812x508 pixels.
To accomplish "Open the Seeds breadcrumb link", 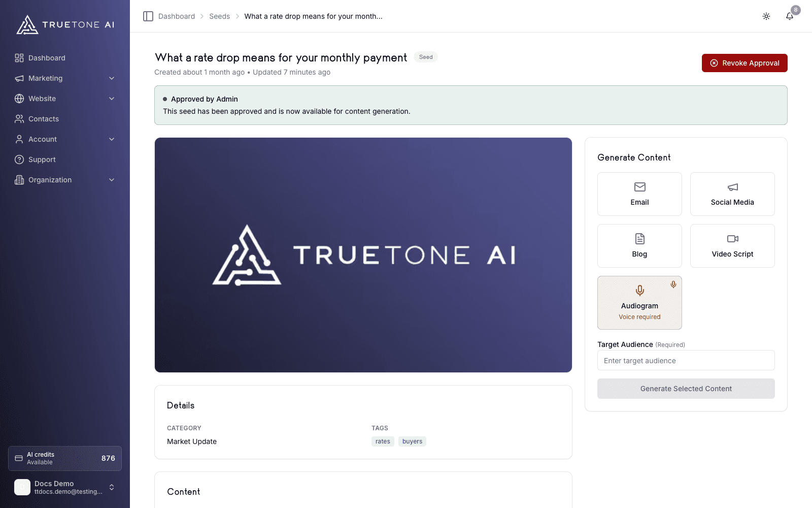I will (x=219, y=16).
